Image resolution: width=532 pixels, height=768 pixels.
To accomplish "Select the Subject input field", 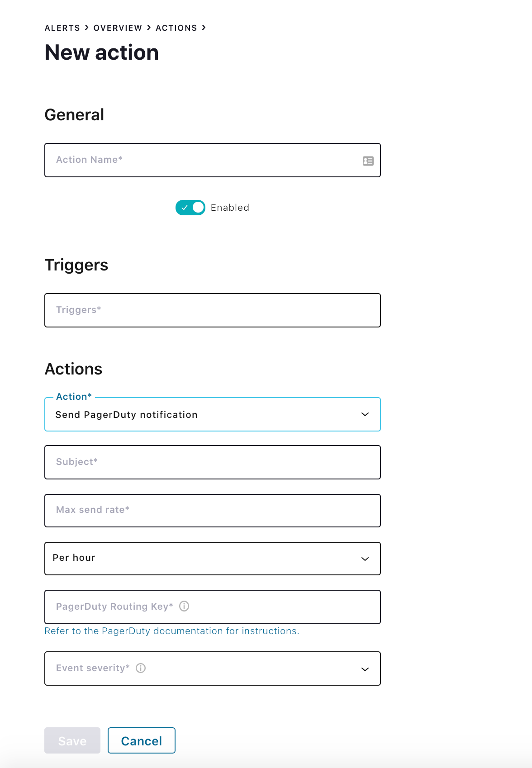I will pos(212,462).
